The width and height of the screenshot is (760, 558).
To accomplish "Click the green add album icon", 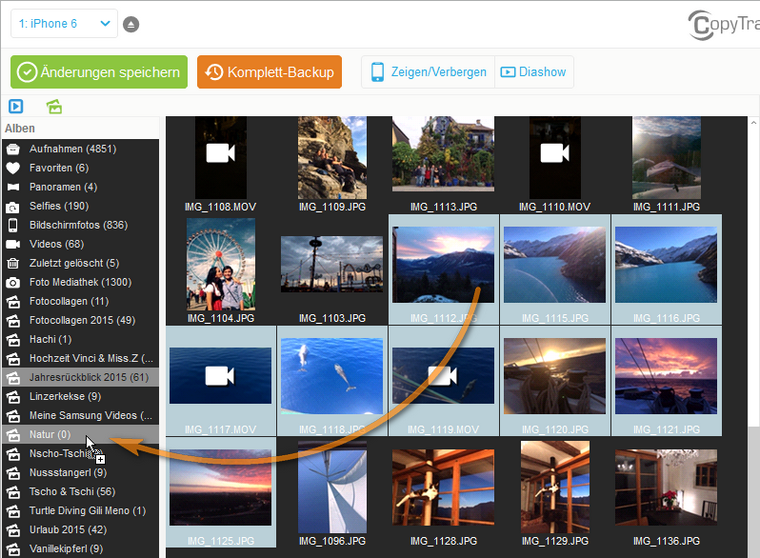I will [x=54, y=106].
